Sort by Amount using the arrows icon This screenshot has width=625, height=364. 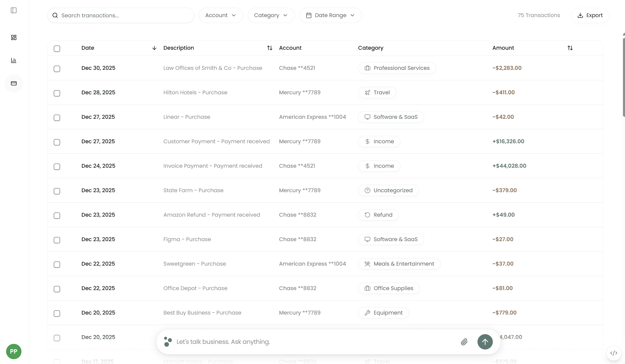point(570,48)
